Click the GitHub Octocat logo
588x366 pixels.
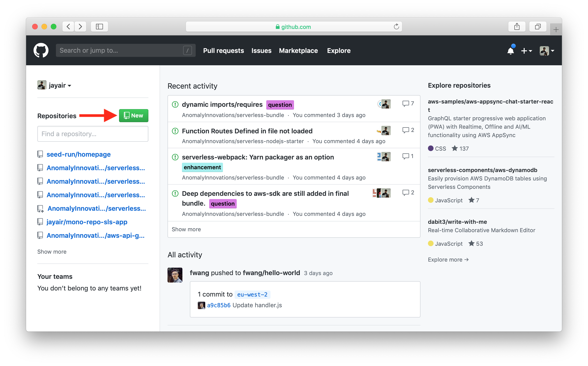[41, 50]
